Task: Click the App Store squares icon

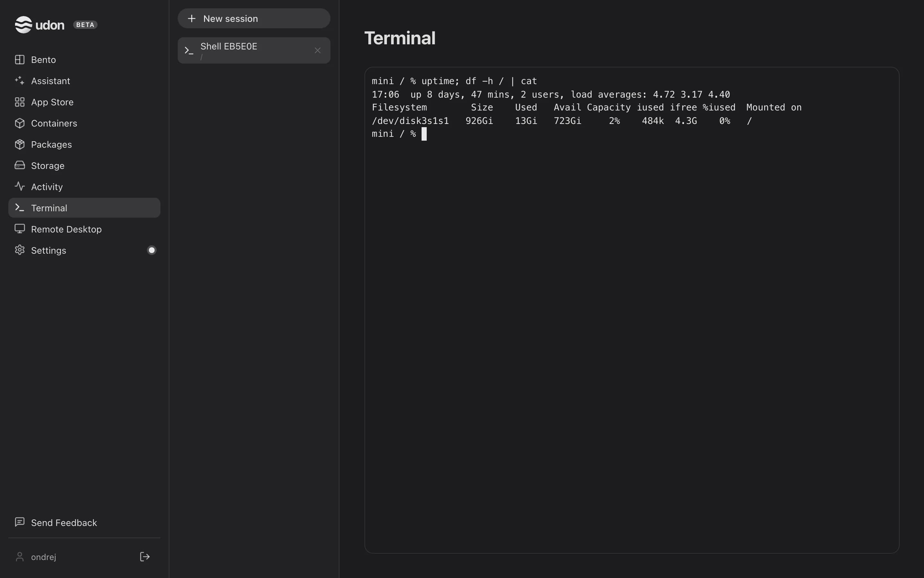Action: (20, 102)
